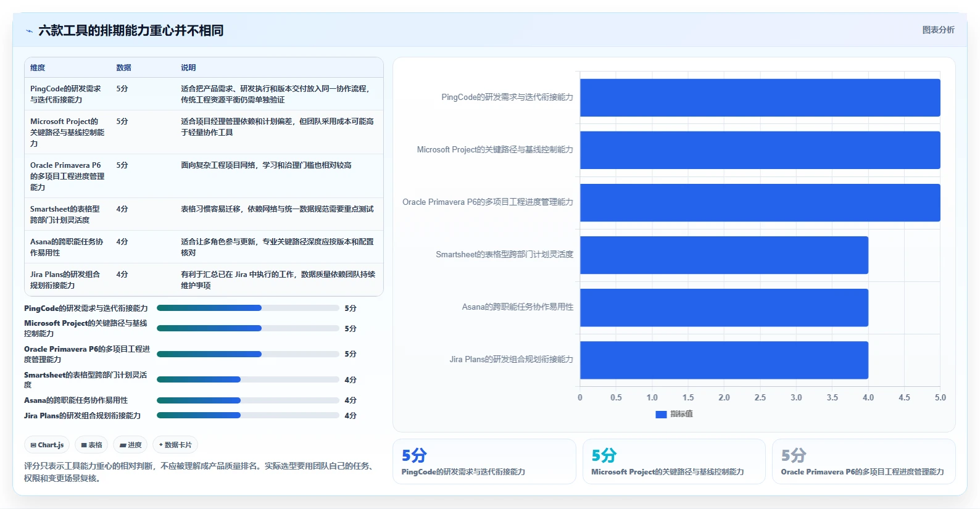Select the Chart.js tag chip
The width and height of the screenshot is (980, 509).
[48, 445]
